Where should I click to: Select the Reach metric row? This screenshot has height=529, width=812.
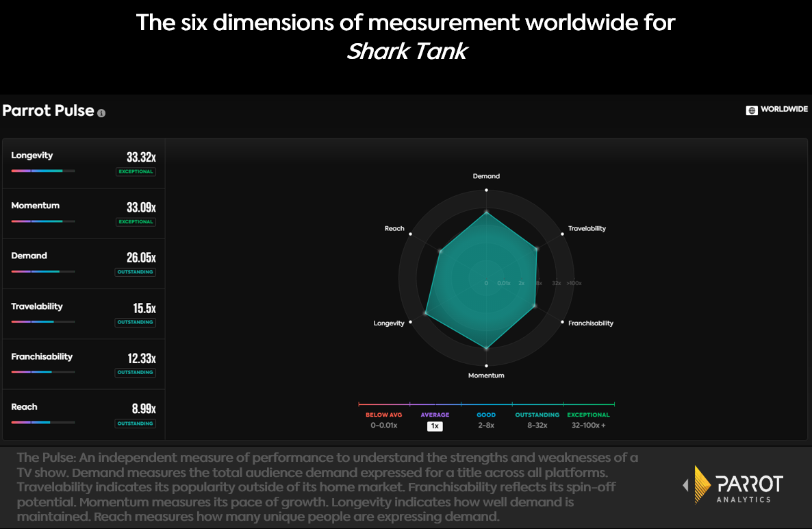click(x=84, y=415)
